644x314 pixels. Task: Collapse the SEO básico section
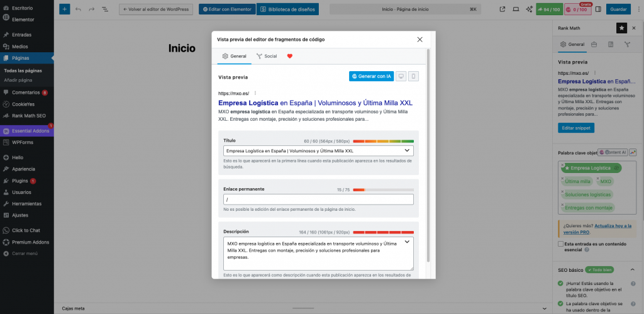(633, 269)
